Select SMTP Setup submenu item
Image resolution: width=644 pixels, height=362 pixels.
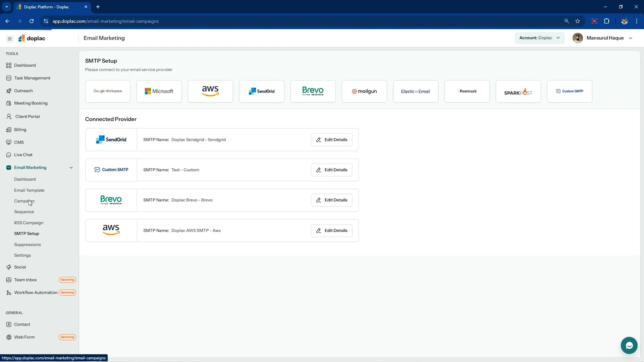tap(26, 234)
